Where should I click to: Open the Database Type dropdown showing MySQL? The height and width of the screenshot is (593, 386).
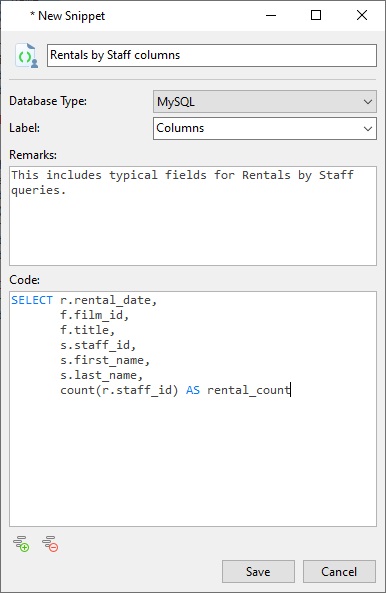(x=265, y=101)
